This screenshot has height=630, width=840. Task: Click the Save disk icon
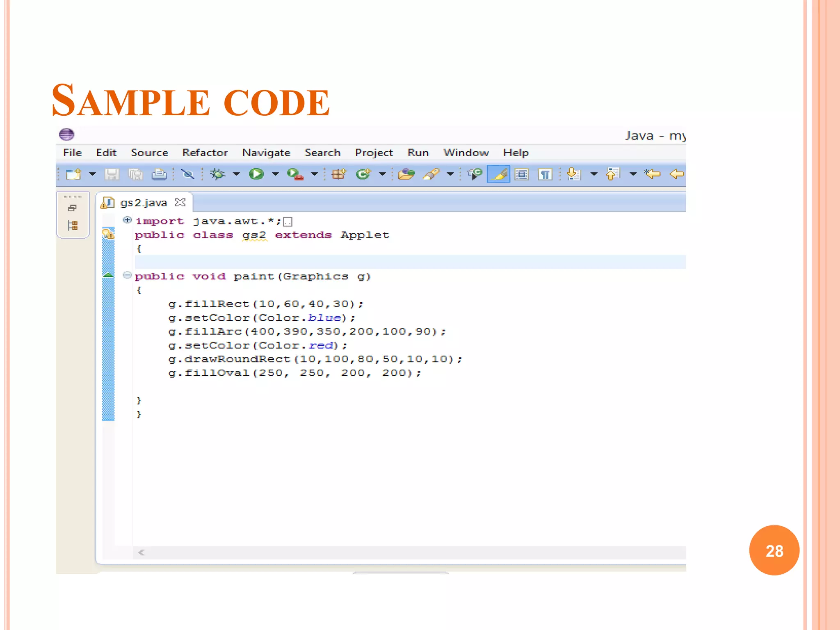tap(112, 174)
